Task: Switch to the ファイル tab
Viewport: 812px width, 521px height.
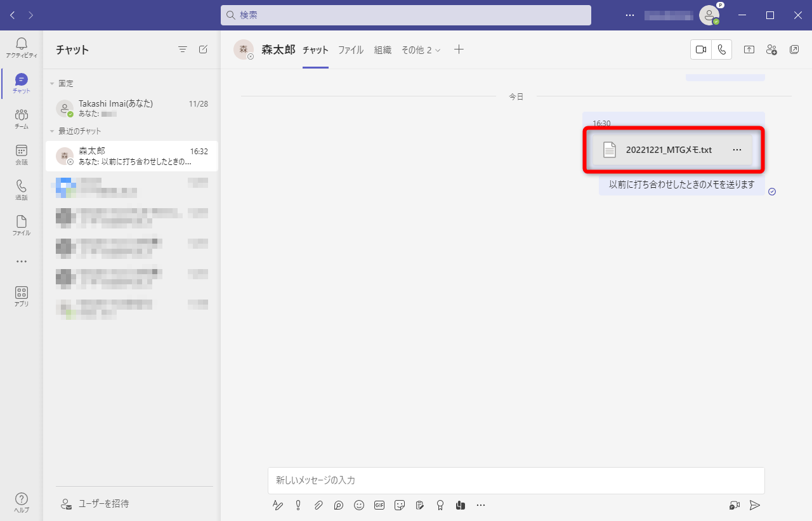Action: click(x=350, y=49)
